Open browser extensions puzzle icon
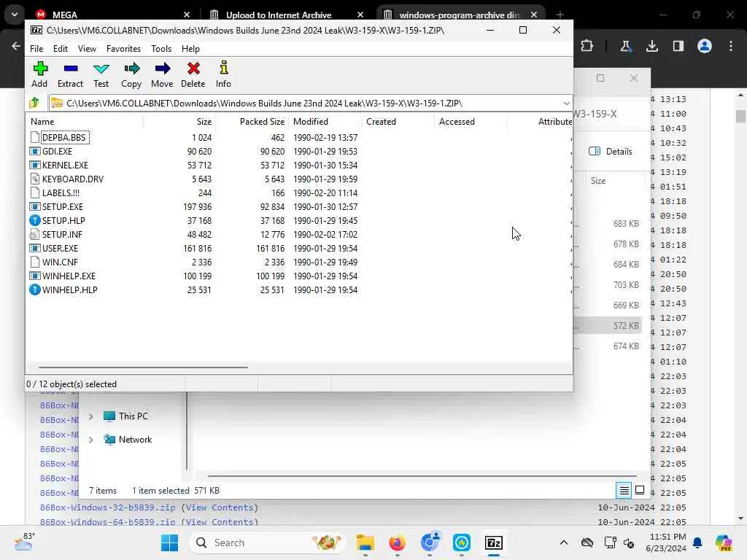This screenshot has width=747, height=560. pos(587,46)
